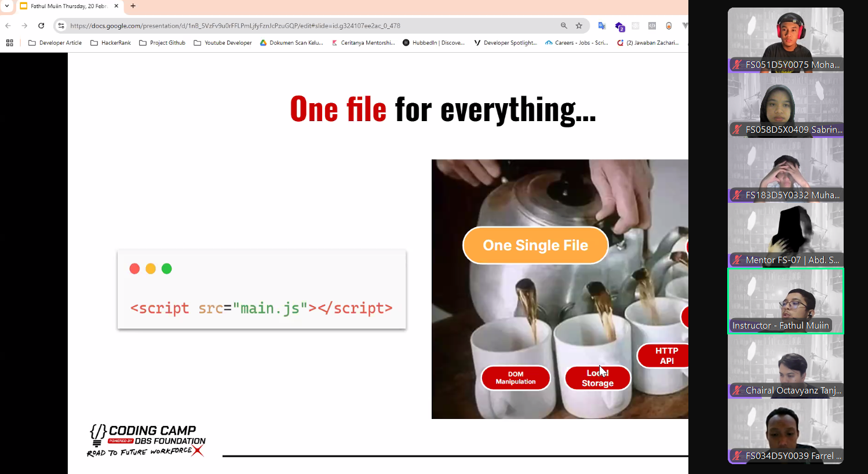868x474 pixels.
Task: Open the Project Github bookmark folder
Action: (162, 43)
